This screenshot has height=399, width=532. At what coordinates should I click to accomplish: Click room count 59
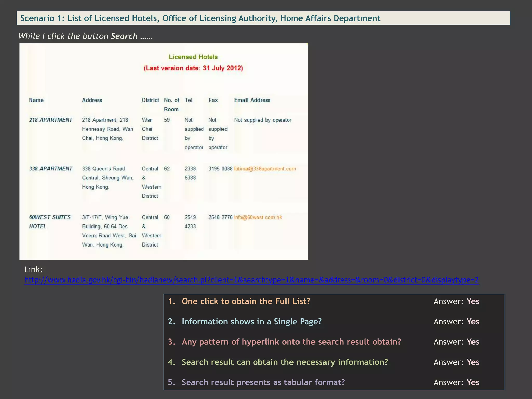(x=167, y=120)
